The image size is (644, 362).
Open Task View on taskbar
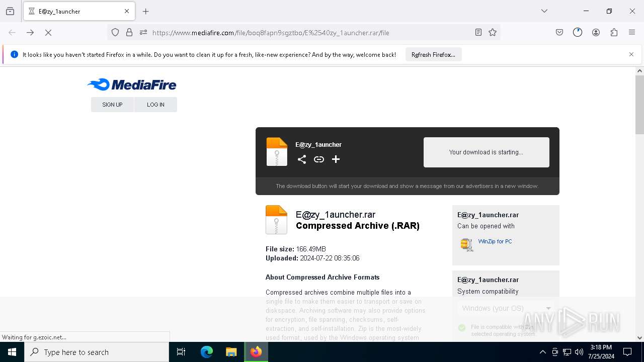click(181, 352)
